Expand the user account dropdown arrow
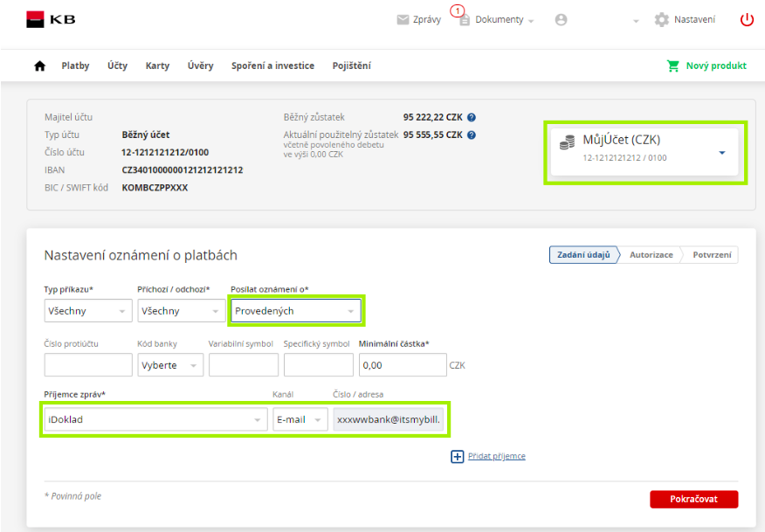The height and width of the screenshot is (532, 765). [636, 21]
